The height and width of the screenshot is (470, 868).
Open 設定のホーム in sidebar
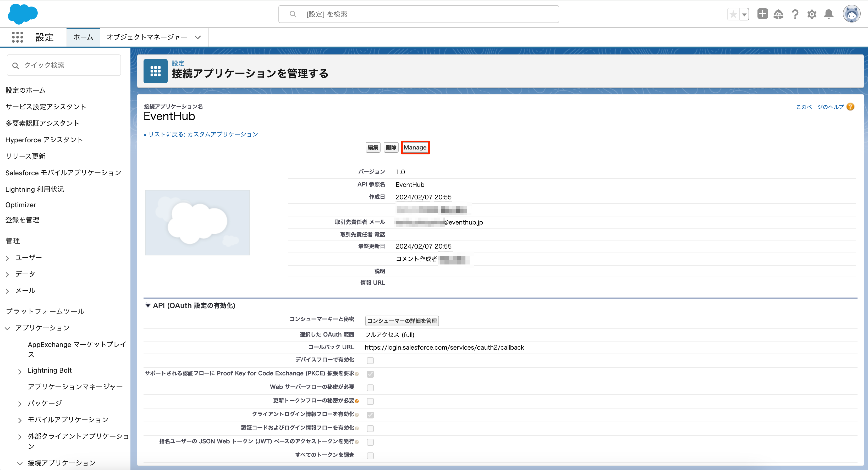click(x=26, y=90)
